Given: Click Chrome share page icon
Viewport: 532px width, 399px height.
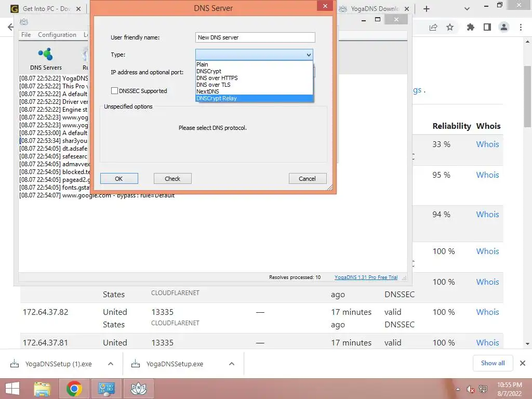Looking at the screenshot, I should point(433,27).
